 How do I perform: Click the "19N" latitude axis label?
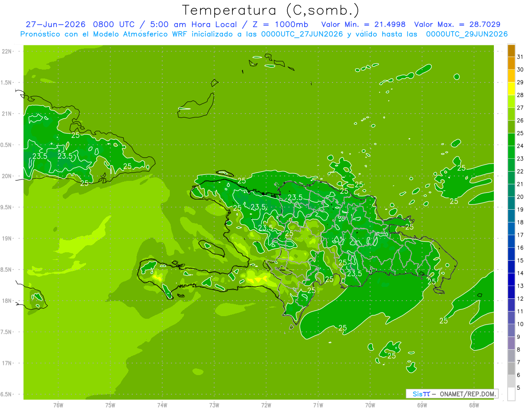(x=7, y=238)
